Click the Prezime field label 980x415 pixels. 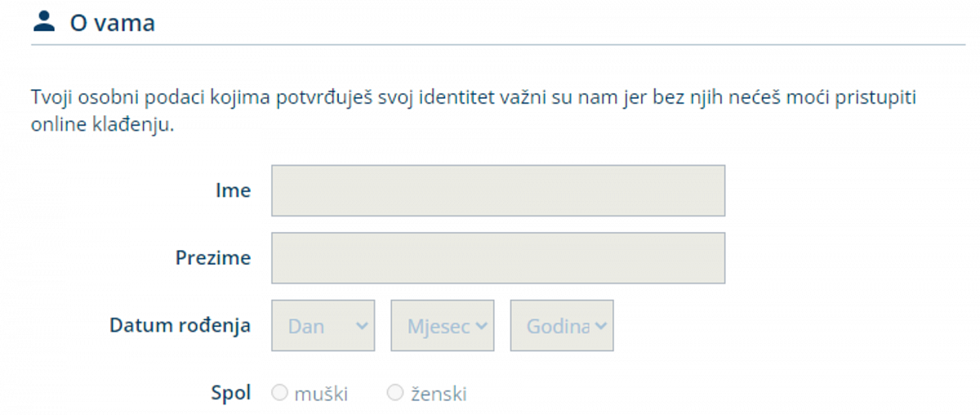click(x=212, y=258)
